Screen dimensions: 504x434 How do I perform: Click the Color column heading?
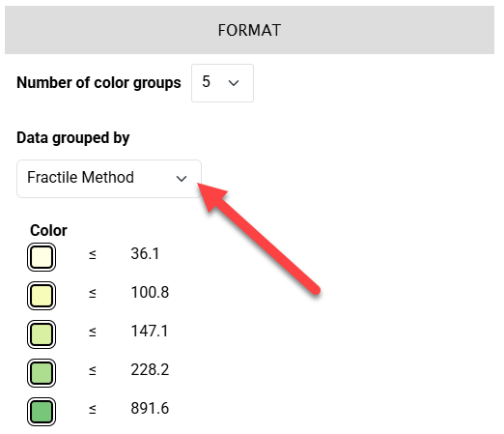point(48,230)
